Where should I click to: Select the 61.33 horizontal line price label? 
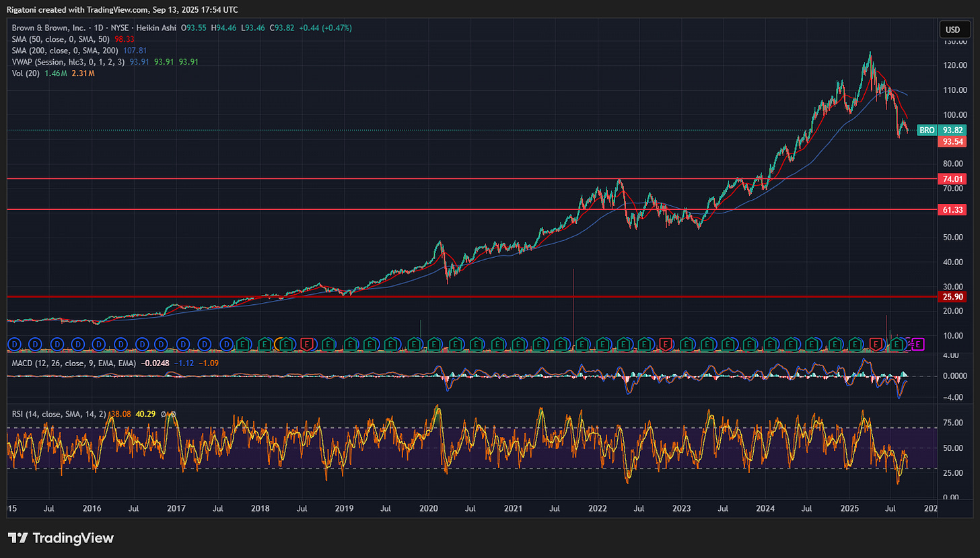(x=952, y=210)
